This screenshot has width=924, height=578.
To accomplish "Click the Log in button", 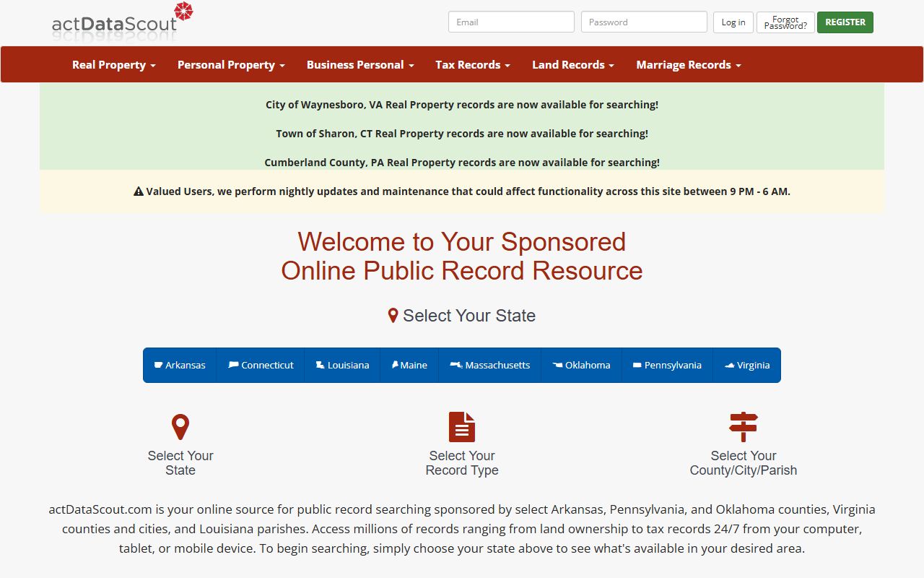I will coord(733,22).
